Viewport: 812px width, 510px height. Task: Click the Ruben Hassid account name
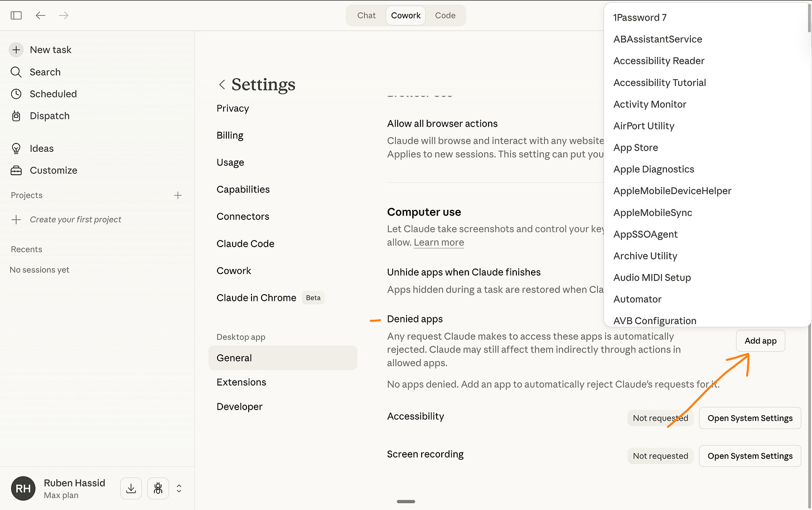click(x=74, y=483)
